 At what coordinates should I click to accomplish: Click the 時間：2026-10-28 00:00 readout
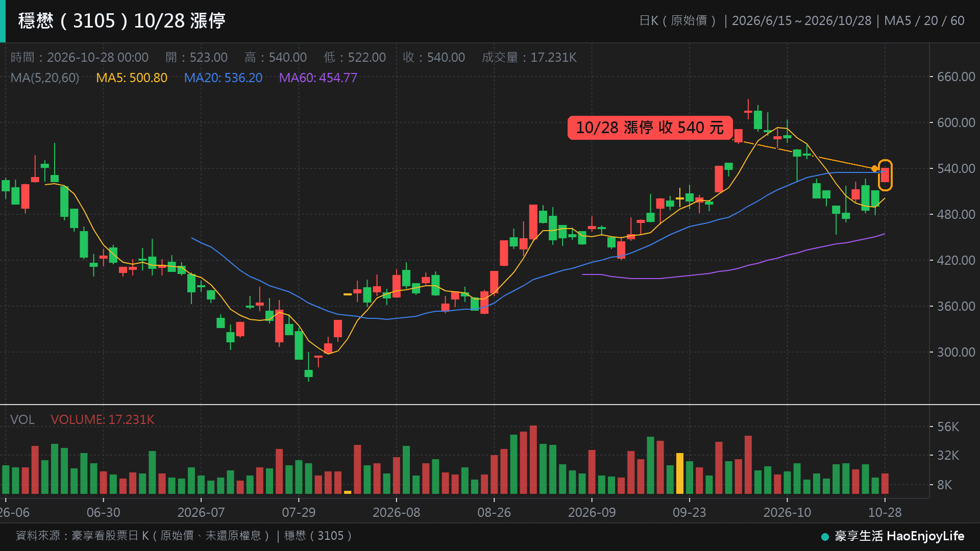80,57
